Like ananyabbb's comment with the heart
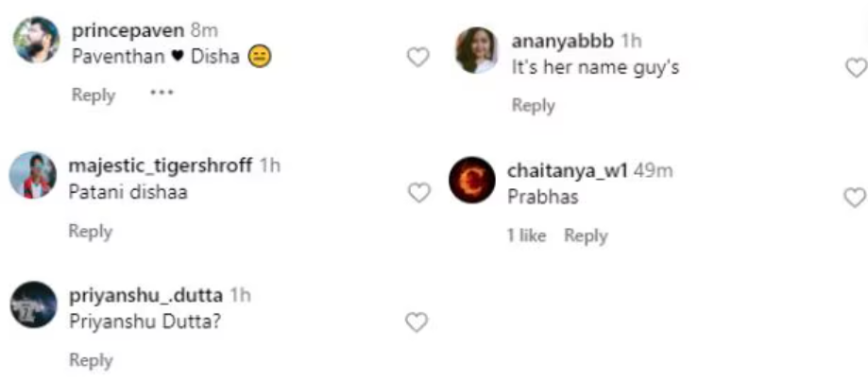This screenshot has height=381, width=868. [x=855, y=68]
